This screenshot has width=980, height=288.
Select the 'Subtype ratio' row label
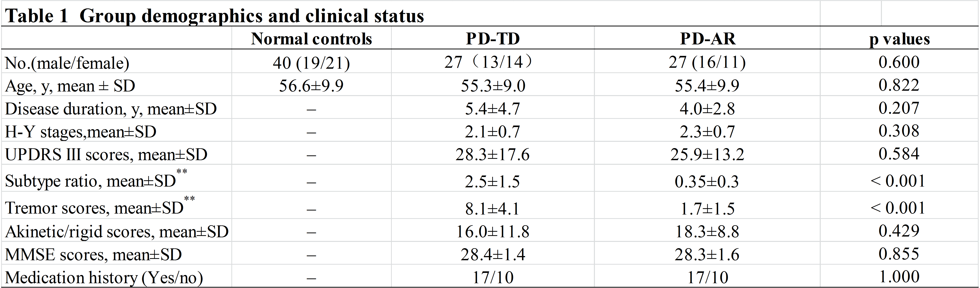[91, 181]
